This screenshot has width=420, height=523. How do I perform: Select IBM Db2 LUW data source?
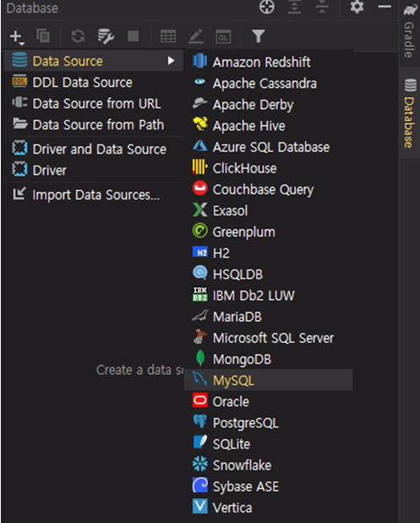click(269, 296)
